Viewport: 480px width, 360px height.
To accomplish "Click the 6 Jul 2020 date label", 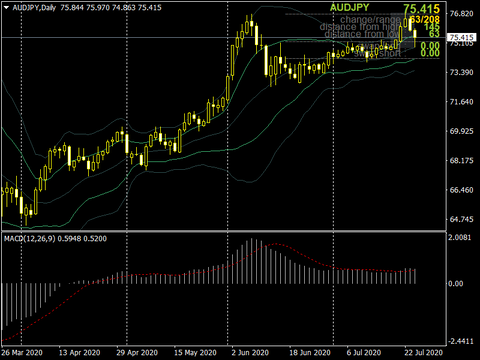I will coord(364,353).
